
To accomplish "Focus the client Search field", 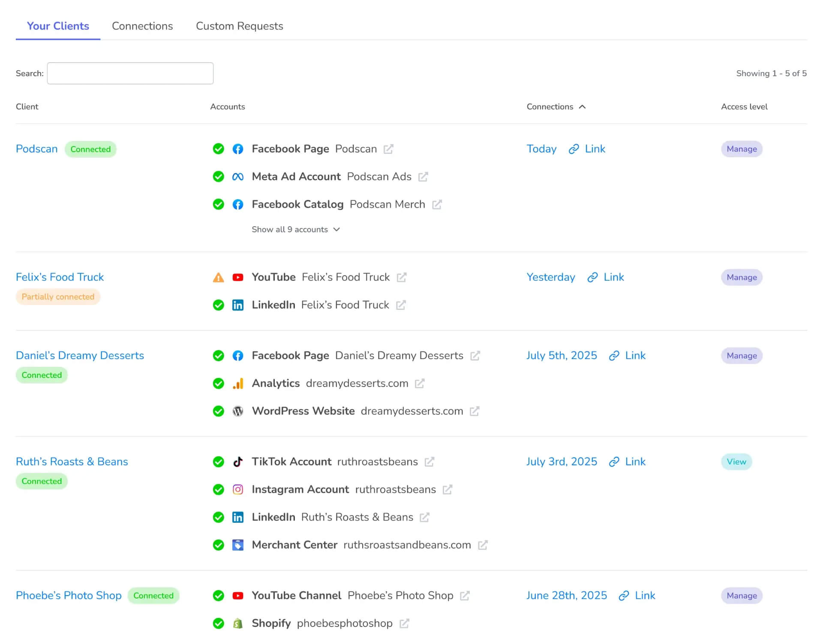I will pos(130,73).
